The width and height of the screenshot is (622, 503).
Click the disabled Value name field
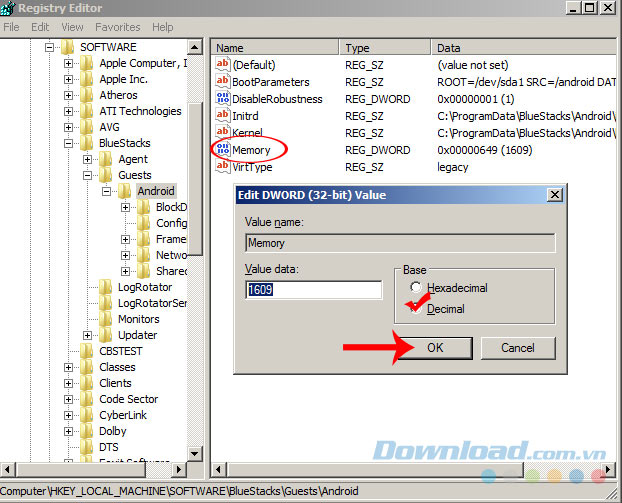pyautogui.click(x=400, y=243)
